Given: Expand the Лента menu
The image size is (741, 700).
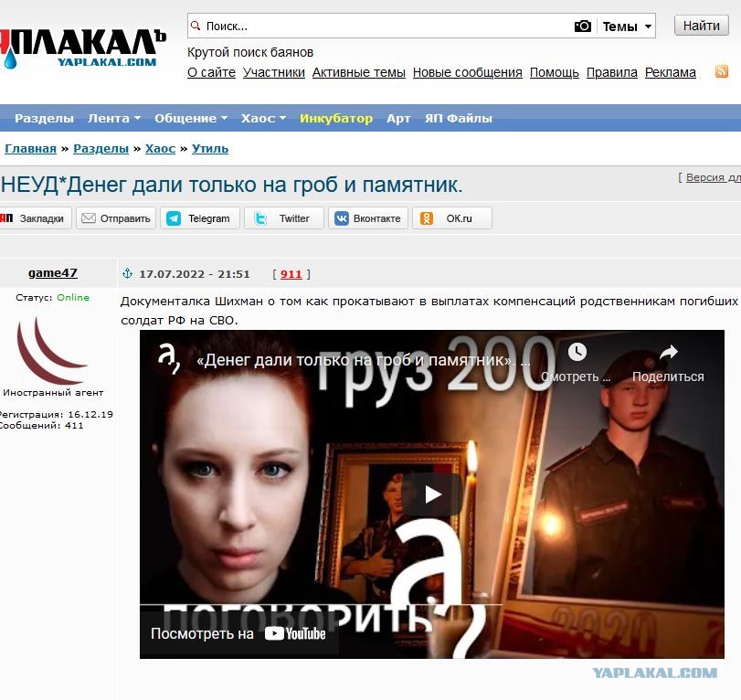Looking at the screenshot, I should 114,118.
